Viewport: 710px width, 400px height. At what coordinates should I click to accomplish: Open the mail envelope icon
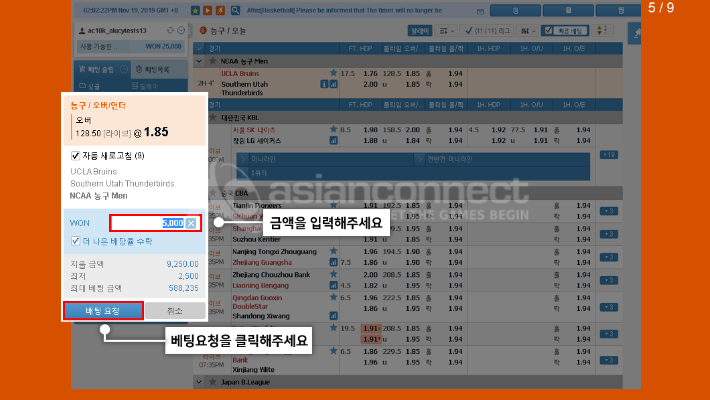click(x=480, y=11)
